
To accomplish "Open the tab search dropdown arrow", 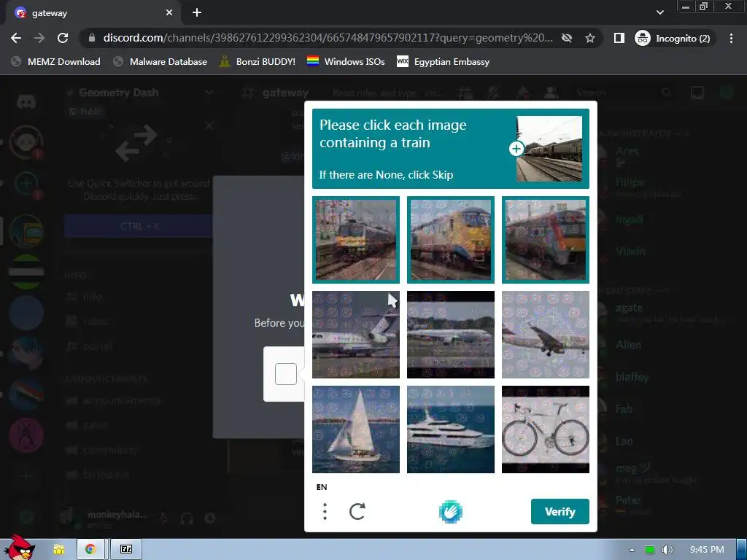I will [x=659, y=12].
